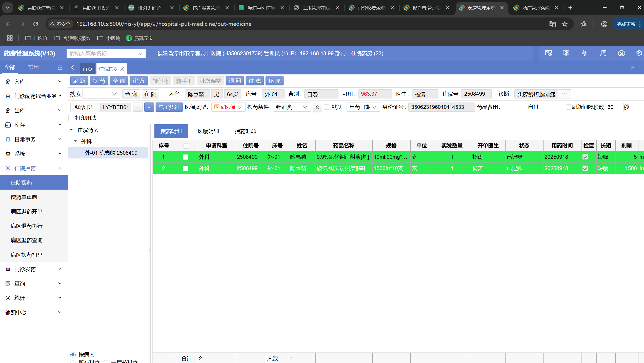Click the browser reload icon

point(36,24)
